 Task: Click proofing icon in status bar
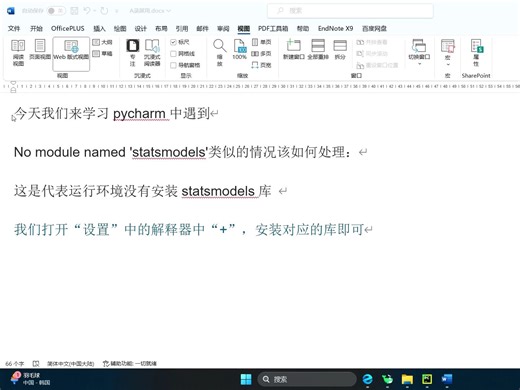click(36, 363)
